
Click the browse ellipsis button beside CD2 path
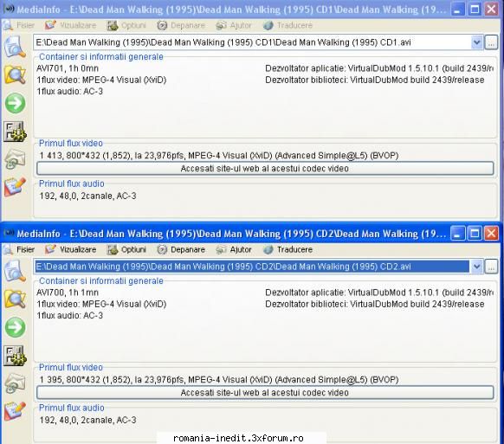491,267
